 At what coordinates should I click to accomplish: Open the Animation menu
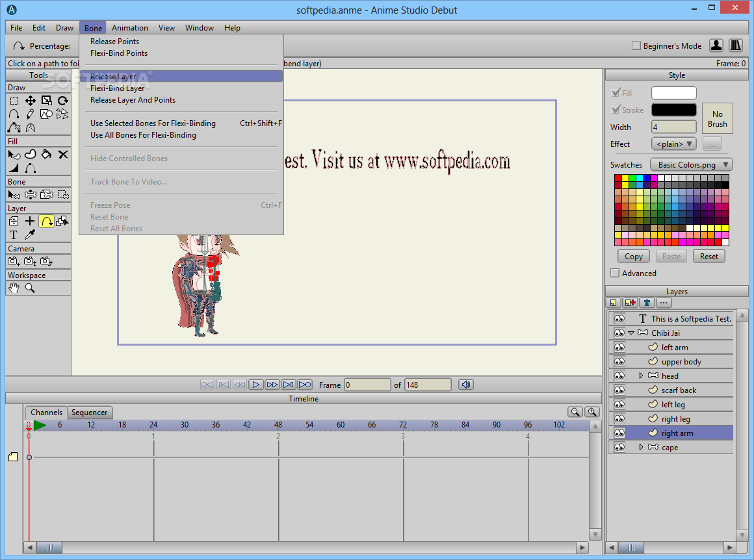[130, 28]
